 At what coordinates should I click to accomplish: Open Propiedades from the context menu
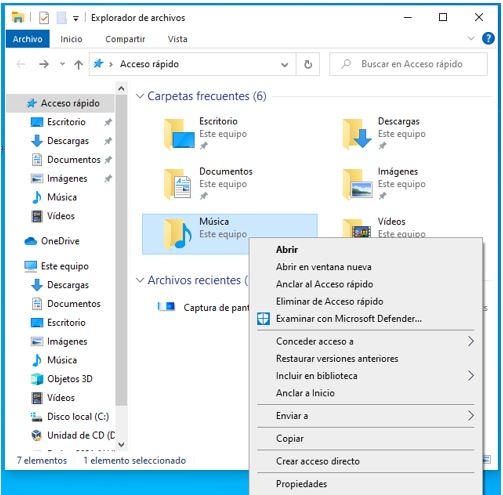point(366,484)
